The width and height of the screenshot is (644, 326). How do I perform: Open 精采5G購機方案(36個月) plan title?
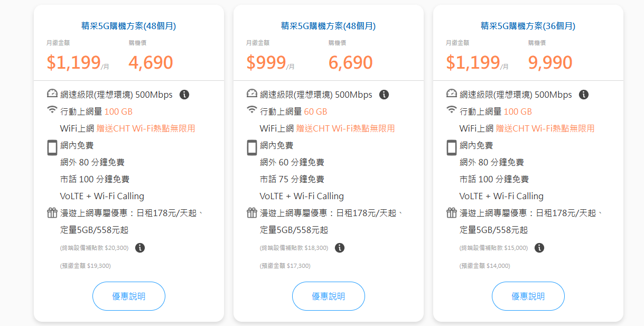[x=528, y=26]
